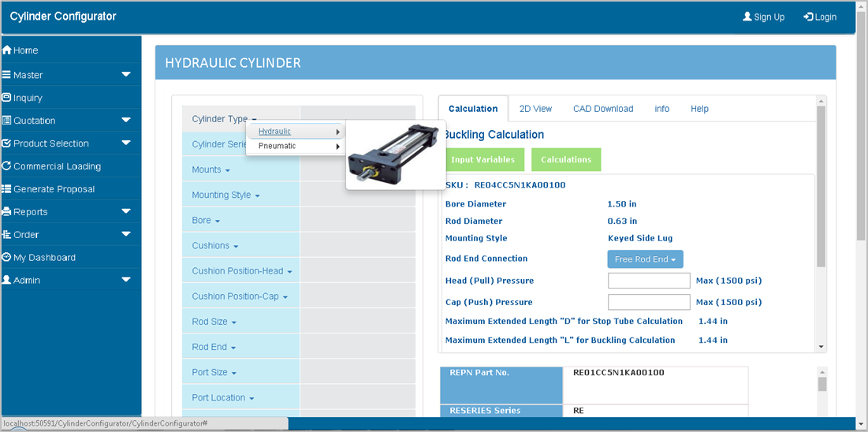Open the Port Size dropdown
Image resolution: width=868 pixels, height=432 pixels.
pos(214,372)
